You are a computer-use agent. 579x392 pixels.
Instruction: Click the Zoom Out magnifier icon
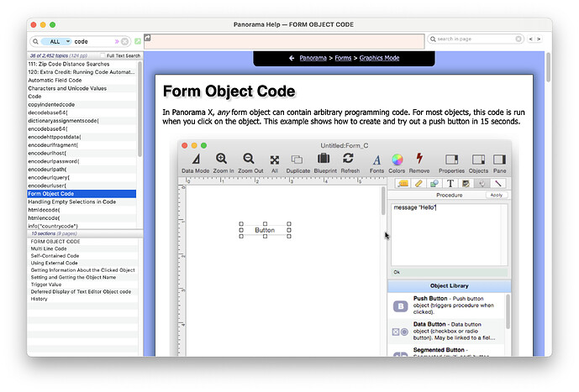pos(249,159)
